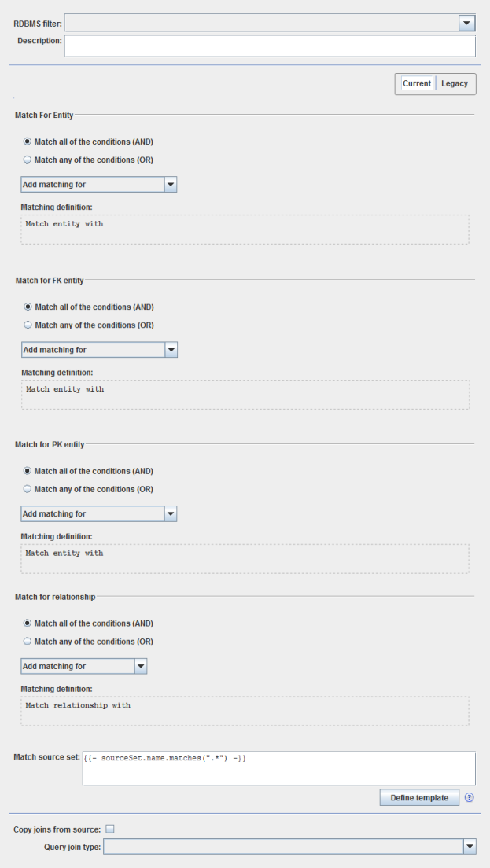
Task: Click the Description input field
Action: click(x=270, y=46)
